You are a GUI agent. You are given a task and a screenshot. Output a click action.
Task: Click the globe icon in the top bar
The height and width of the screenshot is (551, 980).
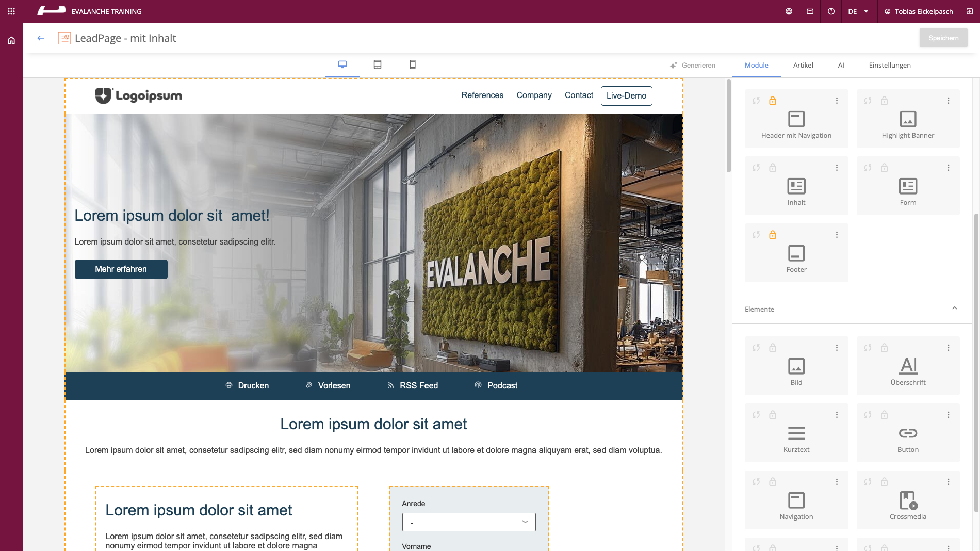[x=789, y=11]
